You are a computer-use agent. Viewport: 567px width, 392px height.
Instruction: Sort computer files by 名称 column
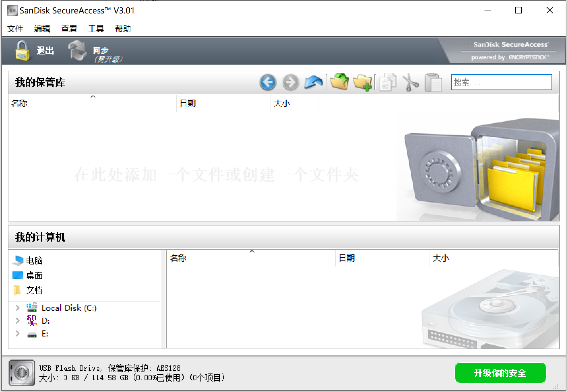(251, 258)
